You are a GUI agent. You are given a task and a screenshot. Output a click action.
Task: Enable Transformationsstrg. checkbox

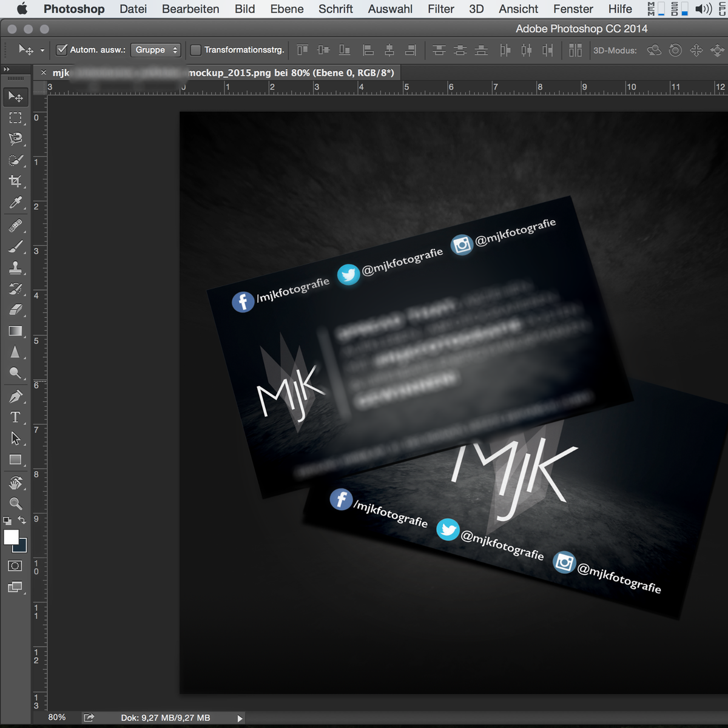(195, 50)
